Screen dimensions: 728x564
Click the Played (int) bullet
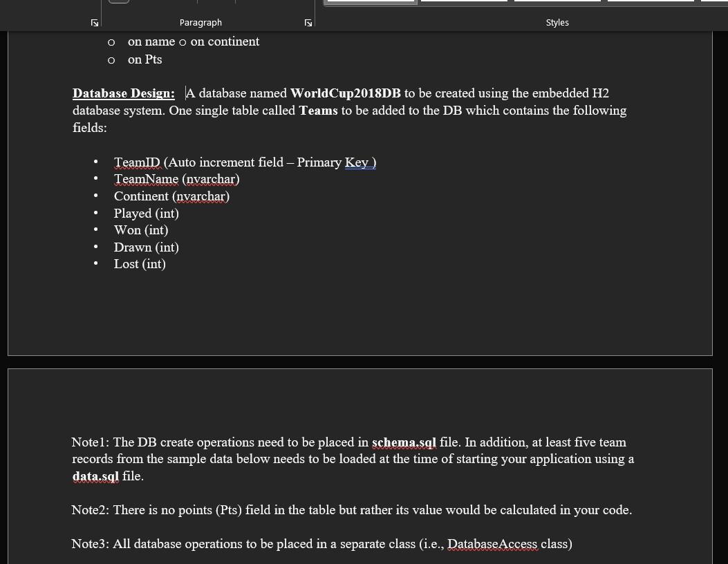coord(147,213)
